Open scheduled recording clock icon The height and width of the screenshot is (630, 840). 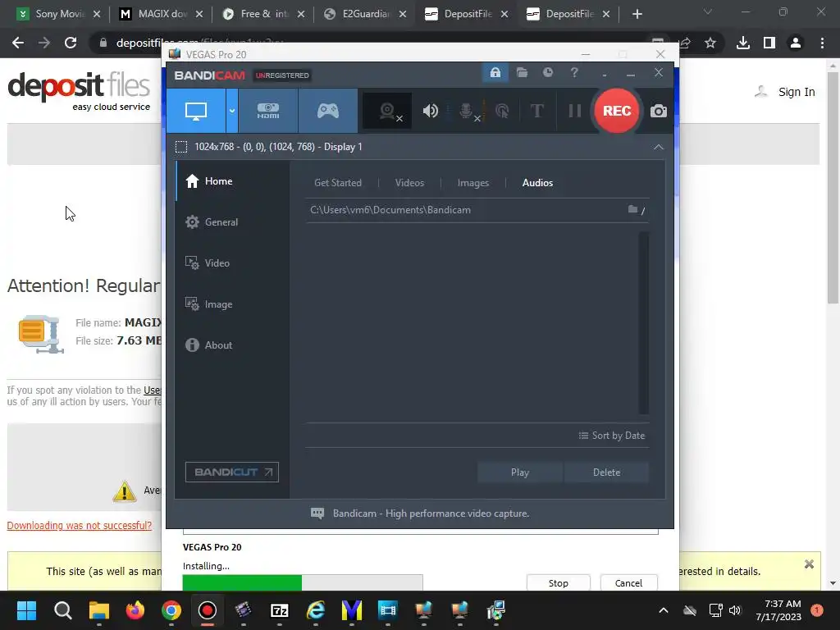(x=547, y=73)
